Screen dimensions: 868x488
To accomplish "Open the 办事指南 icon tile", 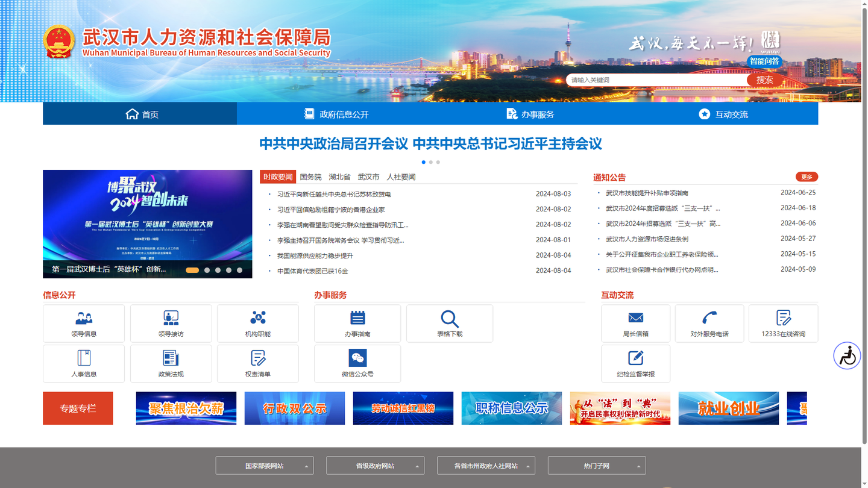I will coord(357,324).
